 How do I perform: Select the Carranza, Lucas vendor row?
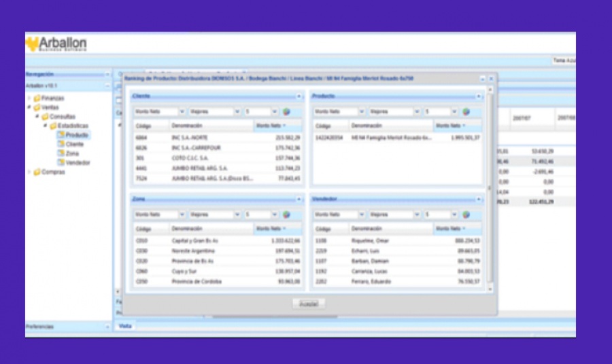click(397, 271)
